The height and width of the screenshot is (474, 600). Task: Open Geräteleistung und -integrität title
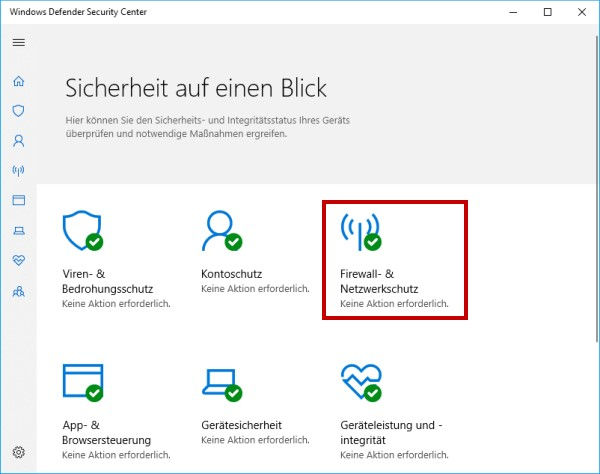click(x=391, y=432)
